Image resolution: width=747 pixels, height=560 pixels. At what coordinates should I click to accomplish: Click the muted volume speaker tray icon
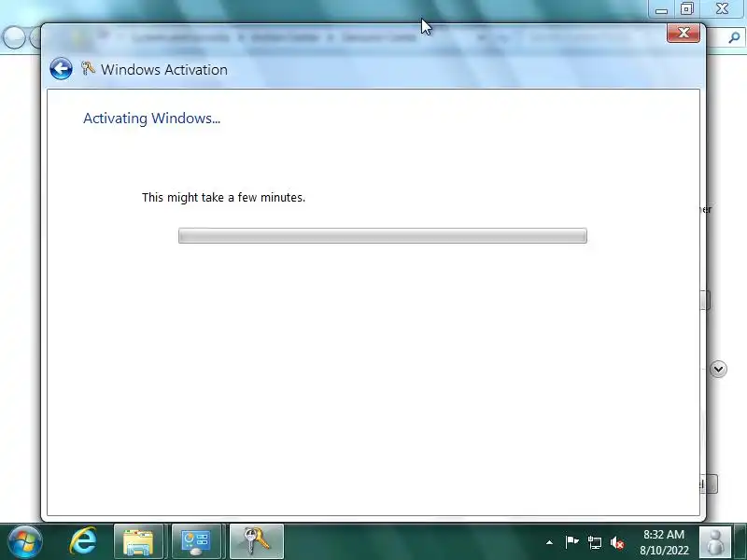click(x=617, y=542)
